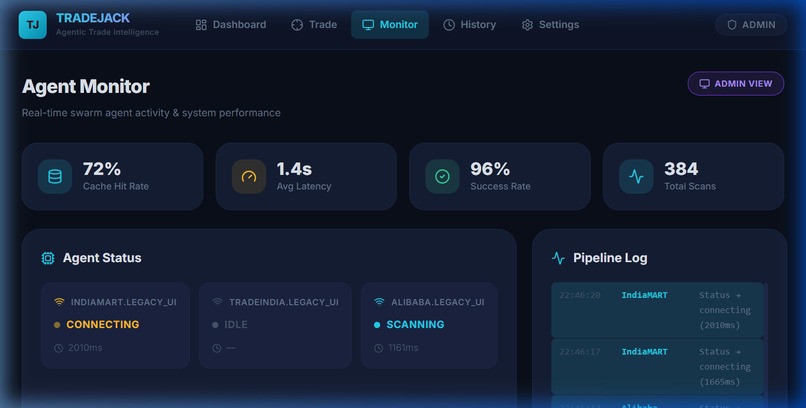Click the clock icon in TradeIndia card
Viewport: 806px width, 408px height.
(x=217, y=348)
